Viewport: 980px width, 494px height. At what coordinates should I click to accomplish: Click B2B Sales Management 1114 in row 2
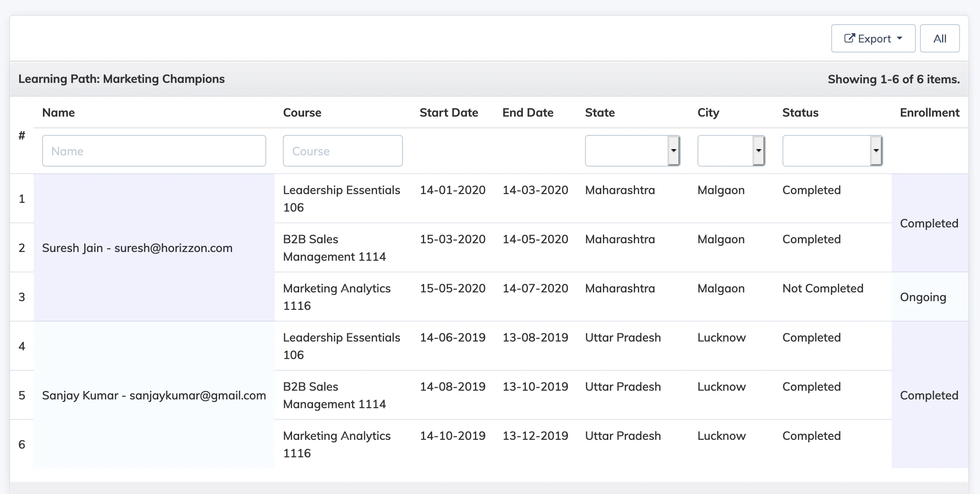tap(335, 248)
